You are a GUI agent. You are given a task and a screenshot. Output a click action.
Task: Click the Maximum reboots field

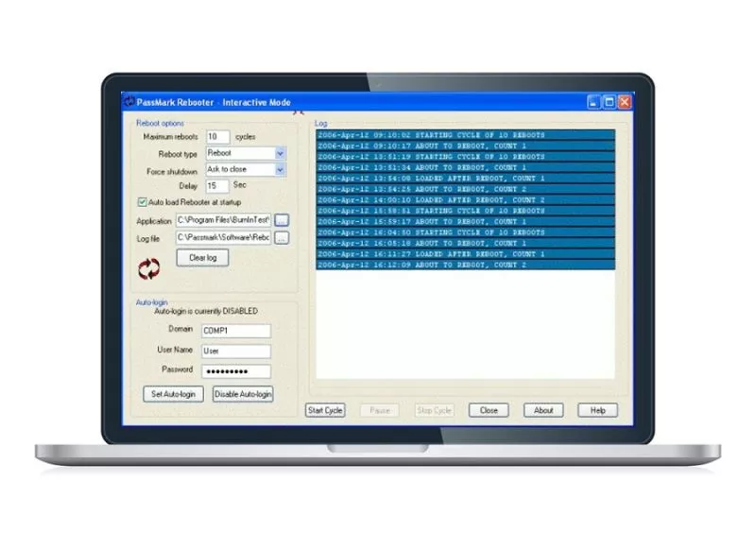tap(218, 137)
